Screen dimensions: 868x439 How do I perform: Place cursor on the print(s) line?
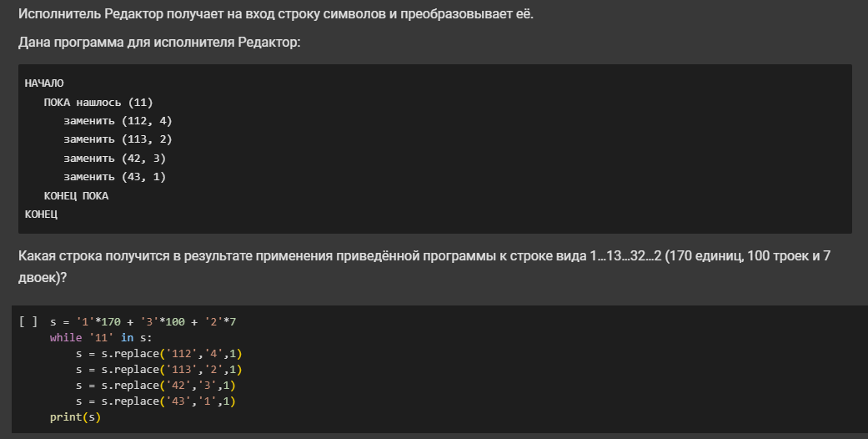[75, 416]
